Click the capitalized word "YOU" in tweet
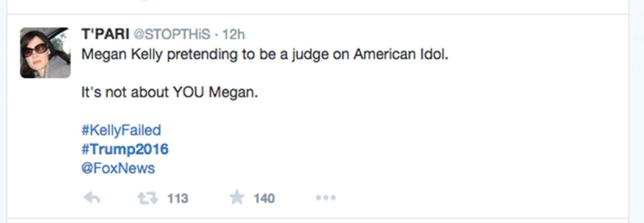 pyautogui.click(x=188, y=92)
